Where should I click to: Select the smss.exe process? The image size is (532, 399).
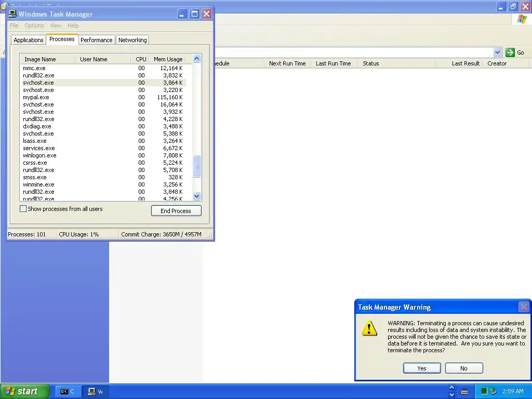[x=103, y=177]
